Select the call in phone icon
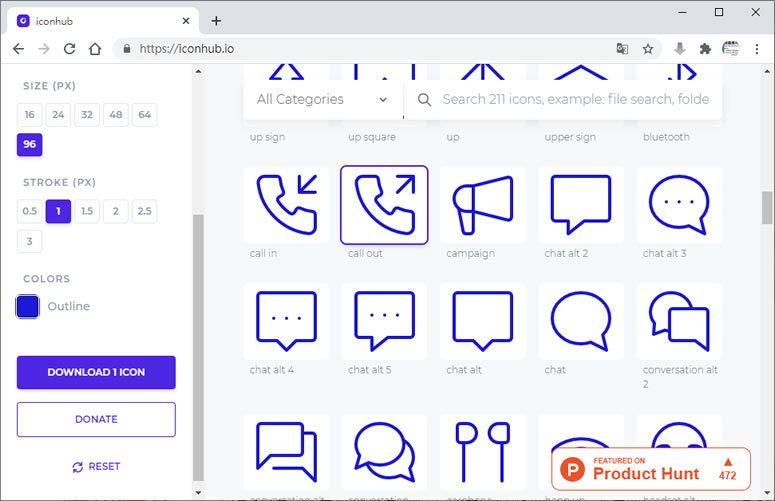Image resolution: width=775 pixels, height=501 pixels. [286, 205]
